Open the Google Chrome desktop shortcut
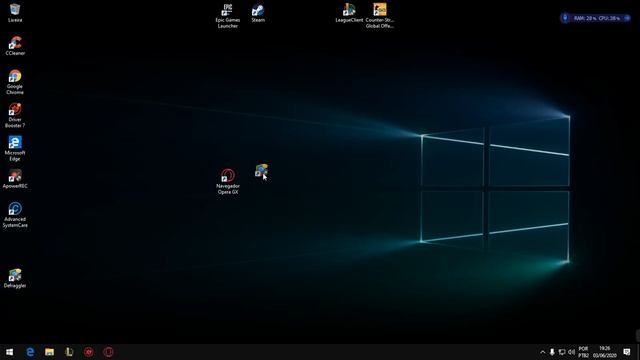640x360 pixels. (x=15, y=82)
